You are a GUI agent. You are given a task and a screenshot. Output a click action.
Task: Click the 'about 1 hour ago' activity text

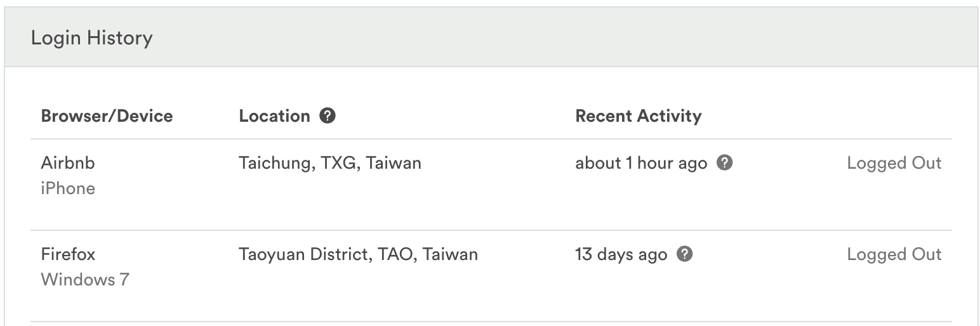tap(640, 163)
